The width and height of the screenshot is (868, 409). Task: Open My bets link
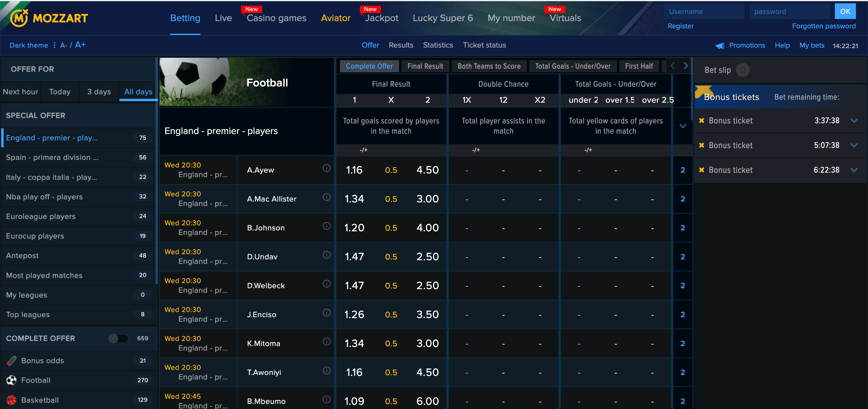click(812, 45)
